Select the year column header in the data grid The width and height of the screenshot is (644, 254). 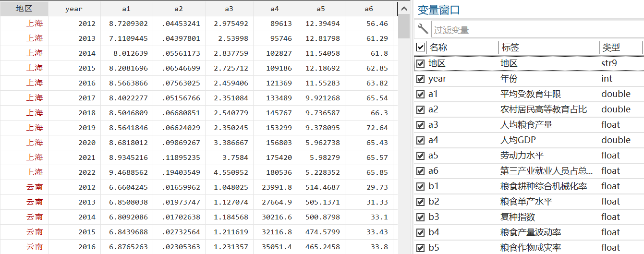pyautogui.click(x=74, y=9)
